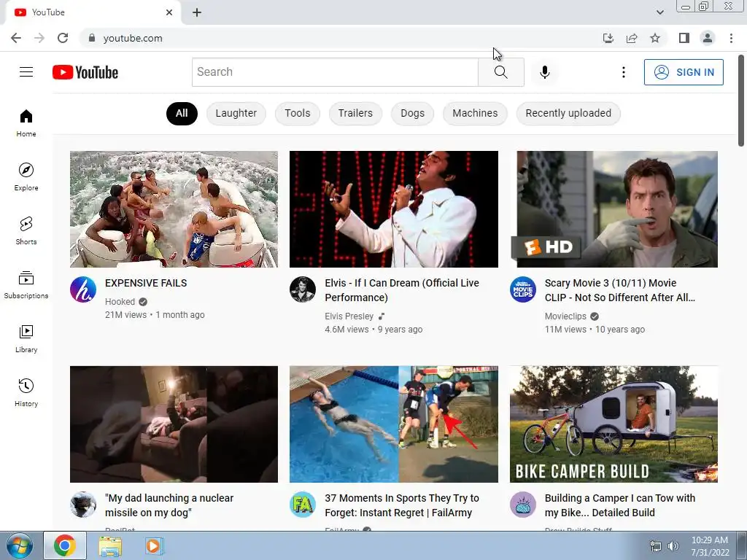Click the Hooked channel avatar
The height and width of the screenshot is (560, 747).
83,289
